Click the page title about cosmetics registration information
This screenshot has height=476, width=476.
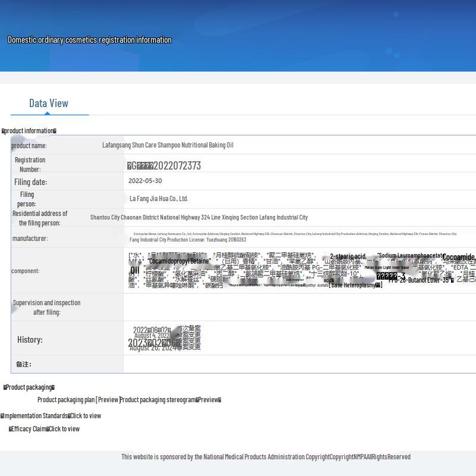[x=89, y=40]
